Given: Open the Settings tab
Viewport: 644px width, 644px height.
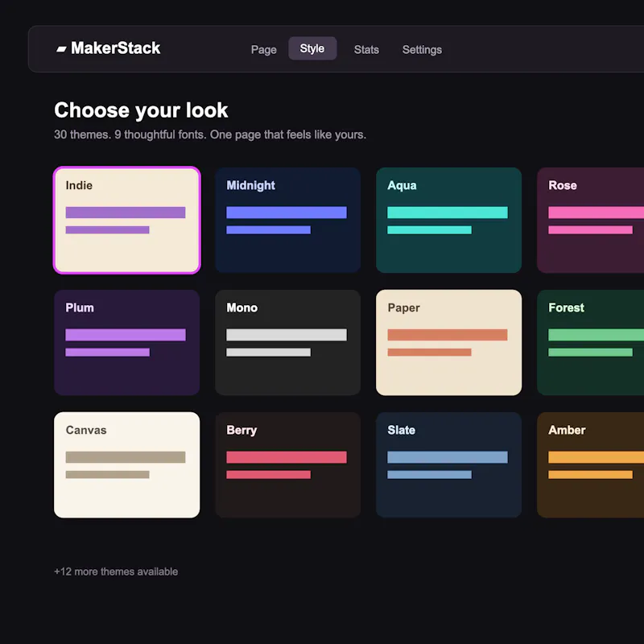Looking at the screenshot, I should pos(422,49).
